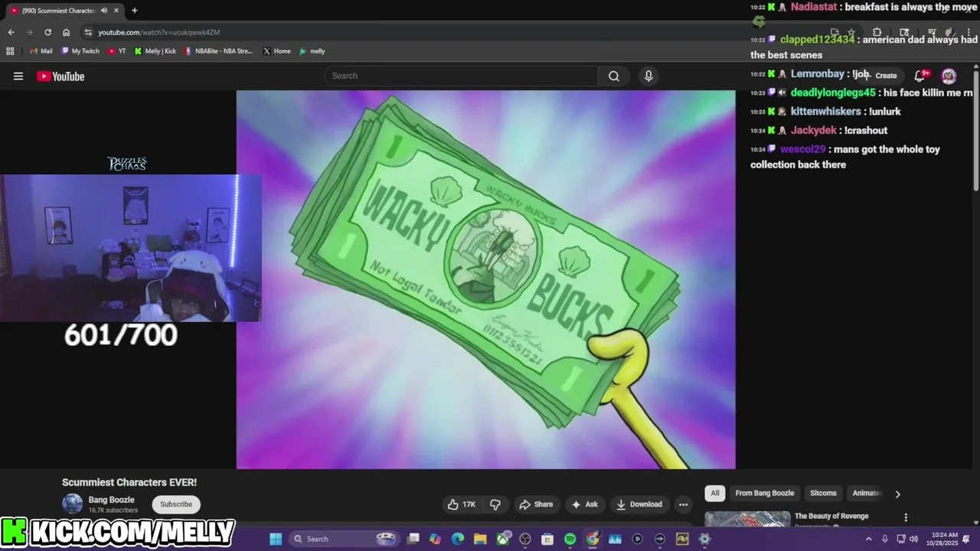Open Microsoft Store from taskbar
Image resolution: width=980 pixels, height=551 pixels.
(x=547, y=539)
